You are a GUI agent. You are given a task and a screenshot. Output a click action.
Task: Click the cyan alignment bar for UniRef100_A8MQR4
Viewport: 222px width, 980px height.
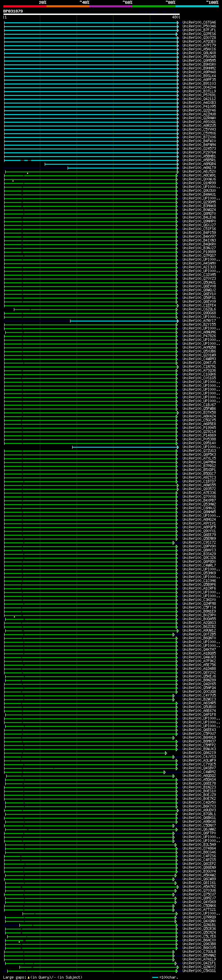pyautogui.click(x=112, y=164)
